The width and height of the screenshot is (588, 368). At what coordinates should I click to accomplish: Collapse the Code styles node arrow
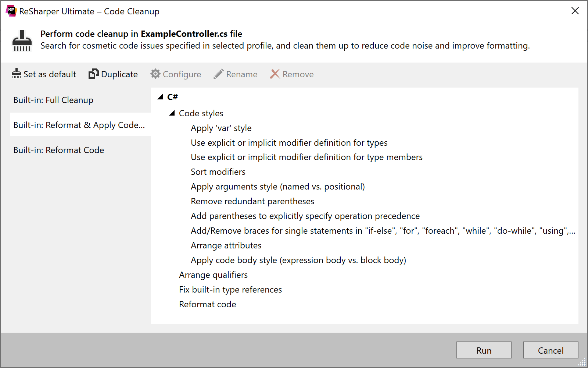(172, 113)
